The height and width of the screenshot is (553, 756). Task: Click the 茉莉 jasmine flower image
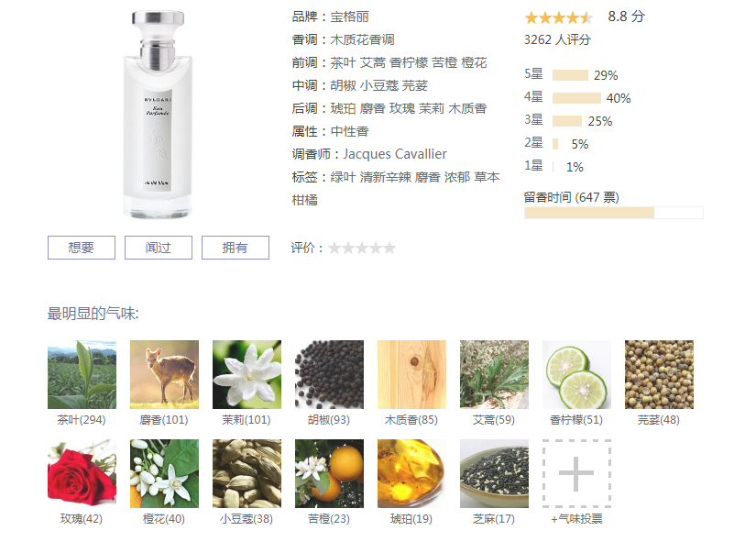point(247,374)
